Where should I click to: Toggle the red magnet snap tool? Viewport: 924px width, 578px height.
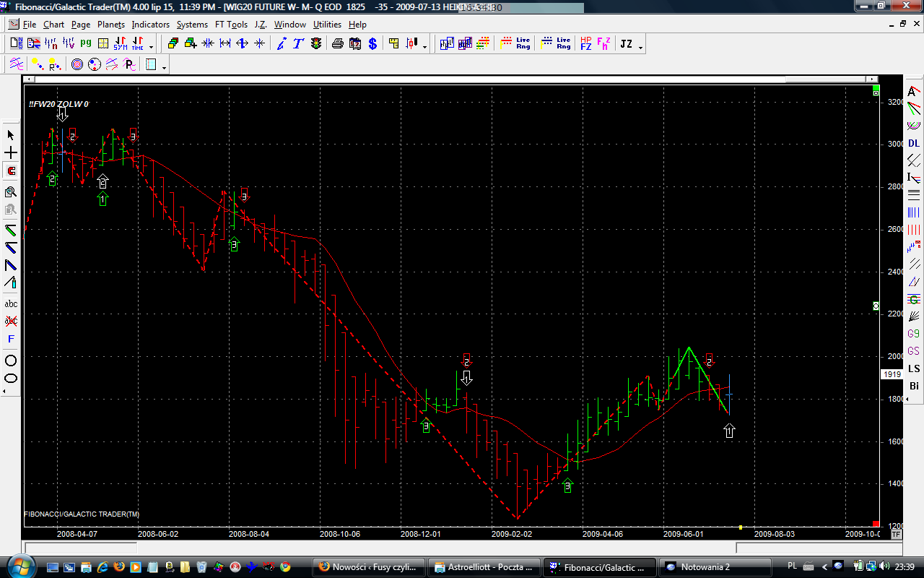point(11,171)
